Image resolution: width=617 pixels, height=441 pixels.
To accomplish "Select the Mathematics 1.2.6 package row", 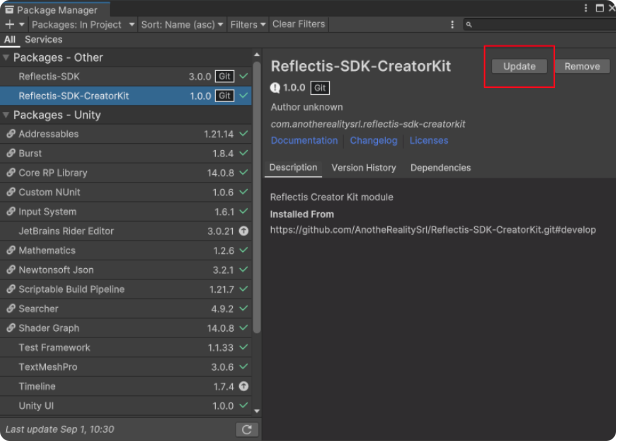I will pos(126,250).
